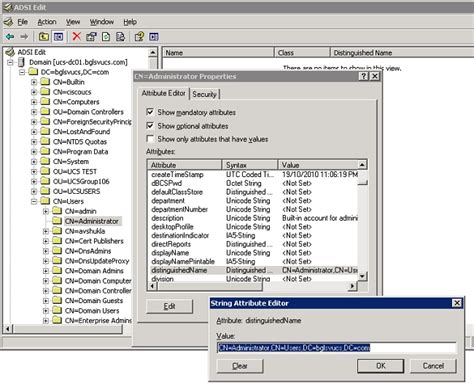Select the Attribute Editor tab

point(163,93)
